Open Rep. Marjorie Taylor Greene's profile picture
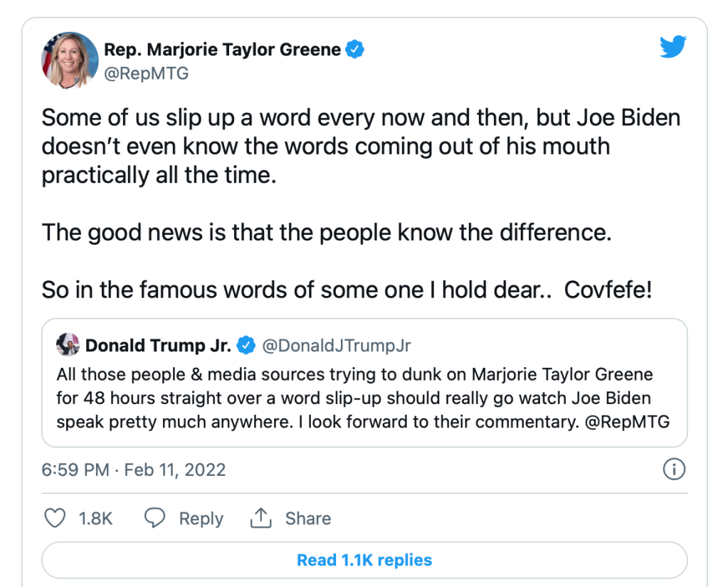This screenshot has height=587, width=728. (x=70, y=60)
